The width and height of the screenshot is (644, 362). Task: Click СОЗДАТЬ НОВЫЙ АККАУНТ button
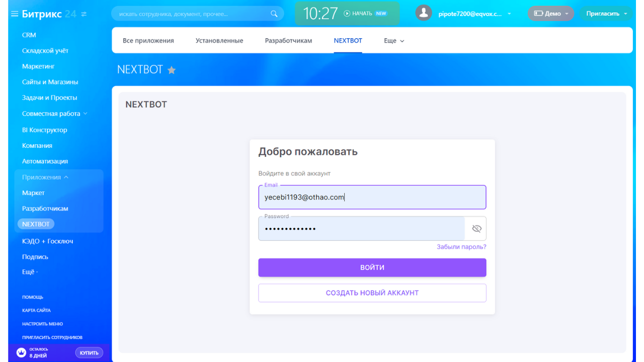pos(372,293)
